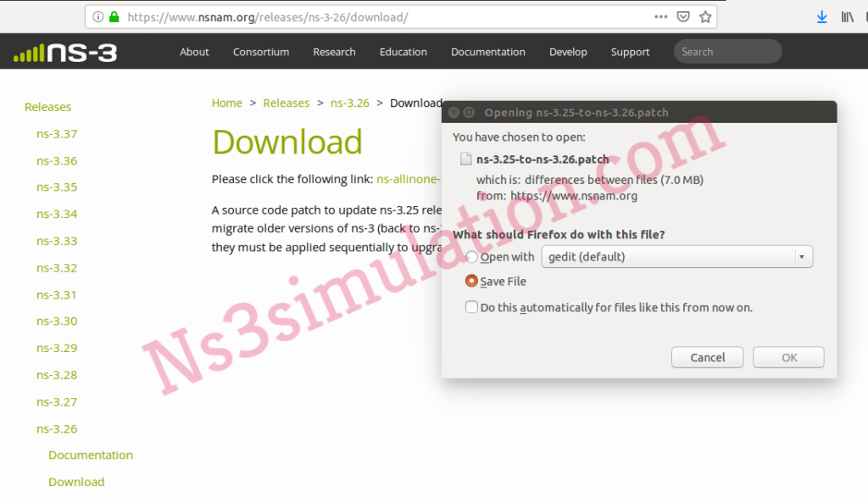Open the Support menu
This screenshot has height=498, width=868.
[x=630, y=52]
